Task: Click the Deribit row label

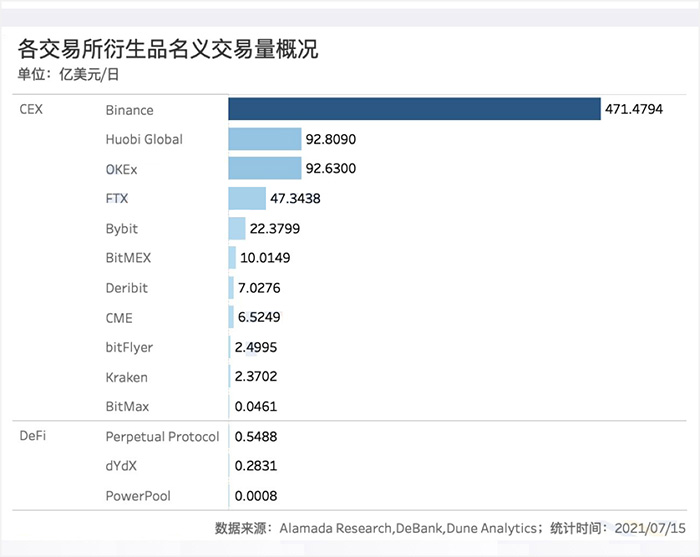Action: [x=126, y=288]
